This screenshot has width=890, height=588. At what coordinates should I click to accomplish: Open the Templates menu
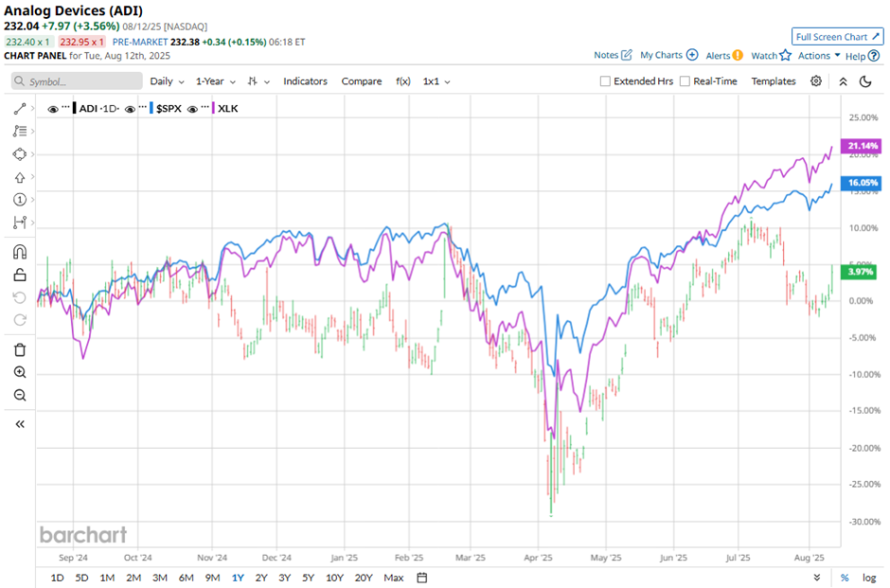[774, 81]
